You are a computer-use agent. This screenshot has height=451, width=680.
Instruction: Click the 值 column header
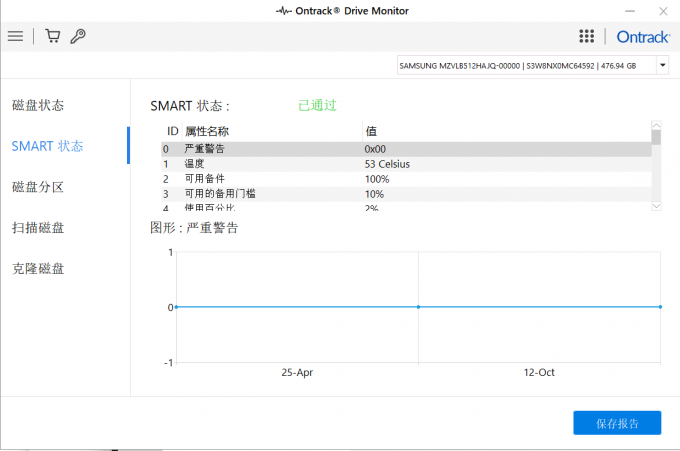tap(371, 131)
